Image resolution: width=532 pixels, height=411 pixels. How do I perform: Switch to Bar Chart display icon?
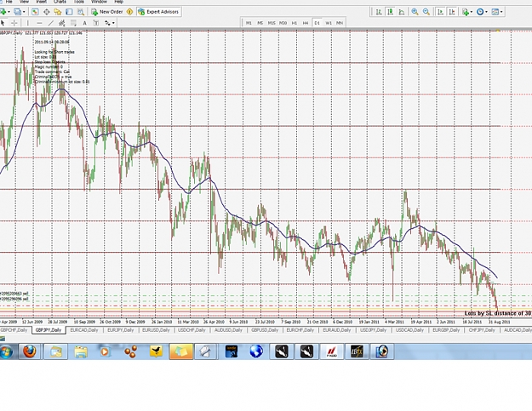(x=379, y=12)
